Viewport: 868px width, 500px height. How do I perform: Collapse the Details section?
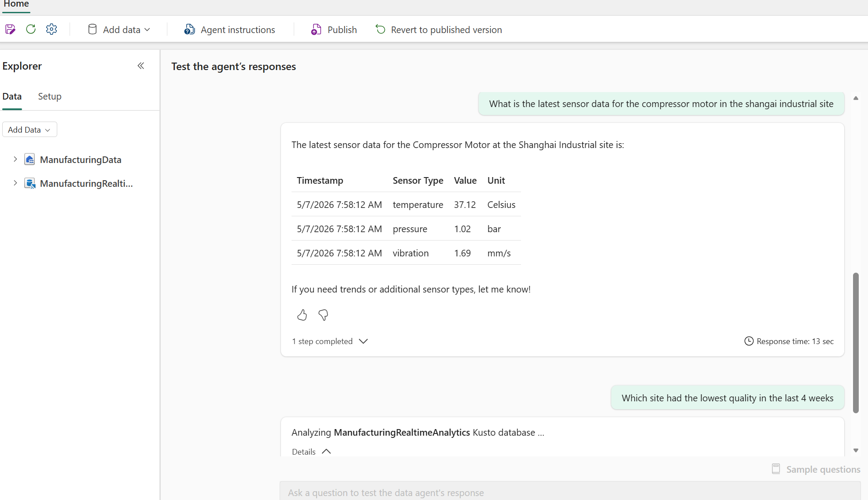point(311,452)
